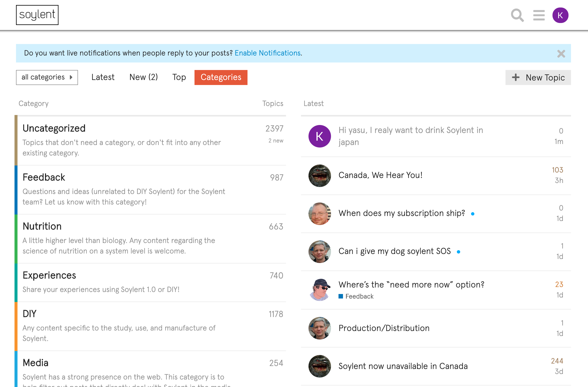Click avatar beside subscription ship topic

coord(319,213)
